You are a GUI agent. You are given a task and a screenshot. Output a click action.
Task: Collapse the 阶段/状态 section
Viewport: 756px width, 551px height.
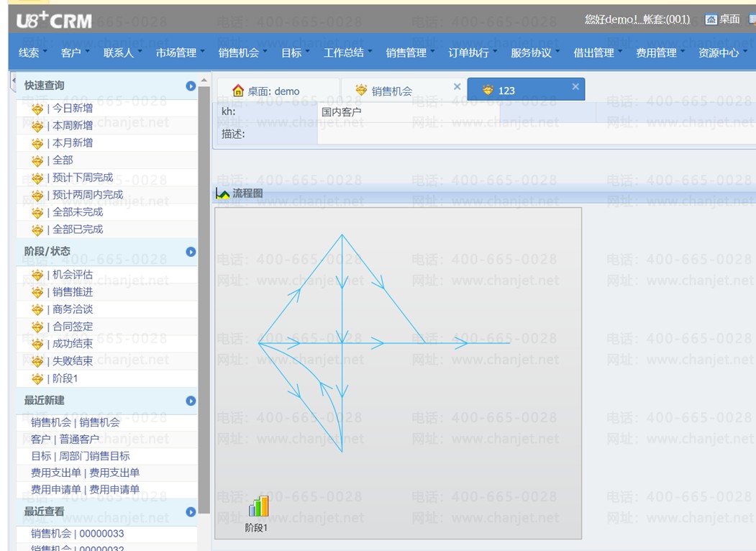point(191,252)
